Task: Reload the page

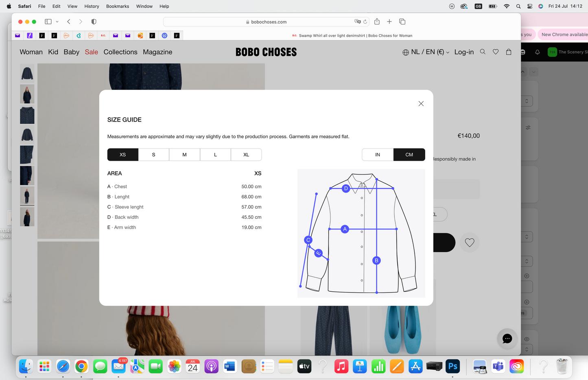Action: [x=365, y=22]
